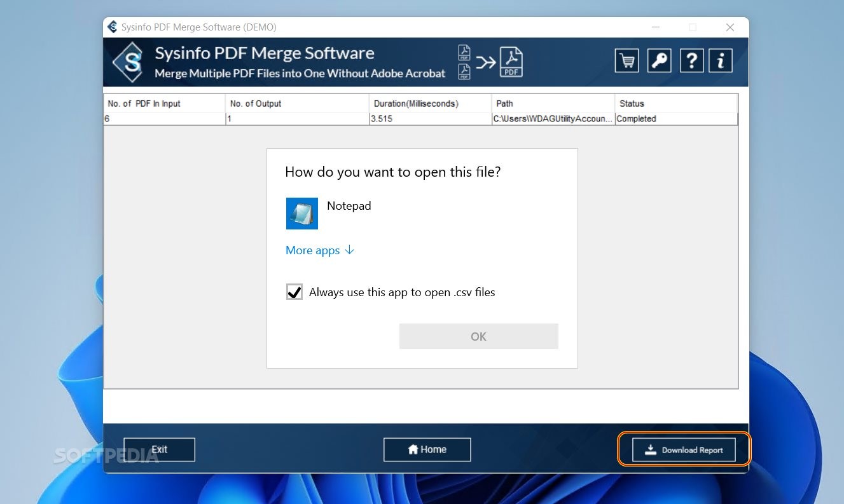Minimize the Sysinfo PDF Merge window
The width and height of the screenshot is (844, 504).
tap(655, 27)
